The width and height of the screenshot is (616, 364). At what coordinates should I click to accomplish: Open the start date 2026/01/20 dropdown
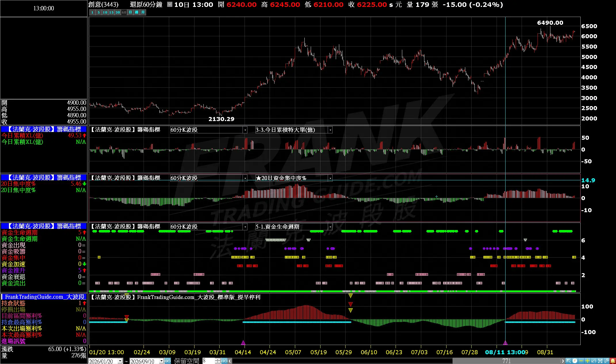120,361
